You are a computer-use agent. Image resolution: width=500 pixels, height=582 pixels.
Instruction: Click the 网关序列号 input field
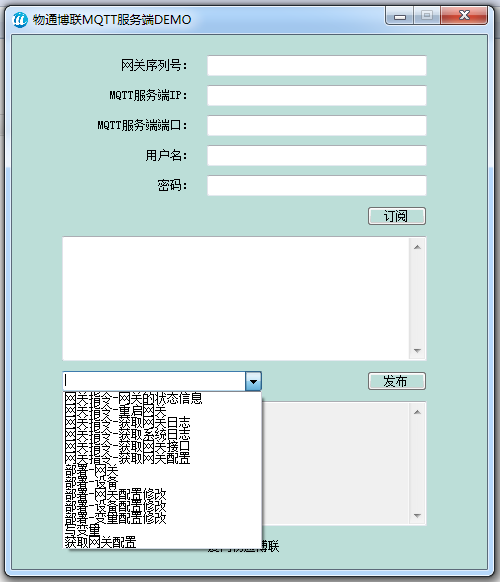click(x=317, y=66)
